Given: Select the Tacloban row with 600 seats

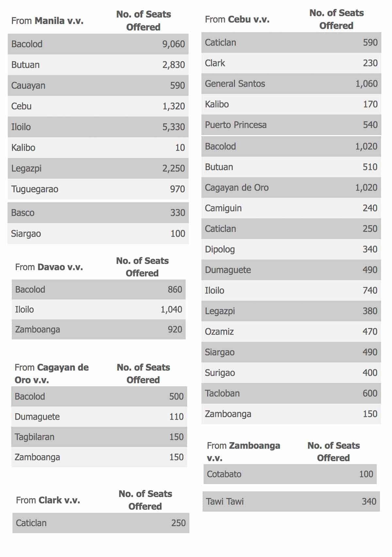Looking at the screenshot, I should [x=291, y=393].
